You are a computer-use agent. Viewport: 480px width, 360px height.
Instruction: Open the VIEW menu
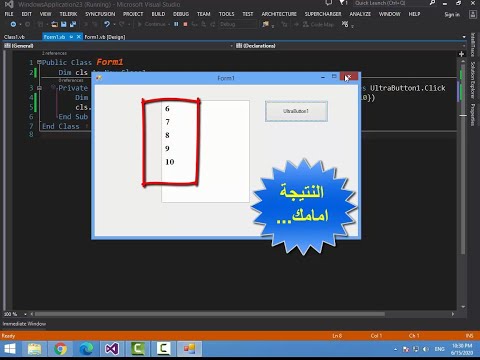[45, 14]
